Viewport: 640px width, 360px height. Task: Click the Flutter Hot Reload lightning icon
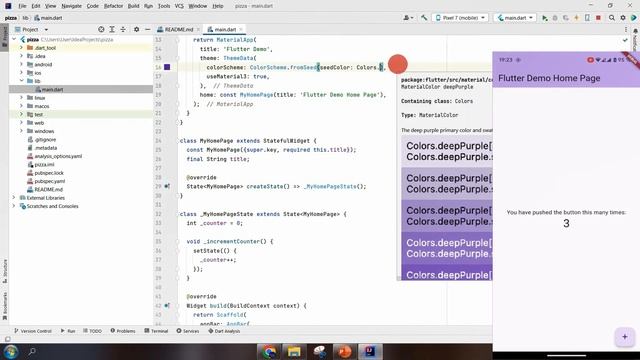pos(576,18)
